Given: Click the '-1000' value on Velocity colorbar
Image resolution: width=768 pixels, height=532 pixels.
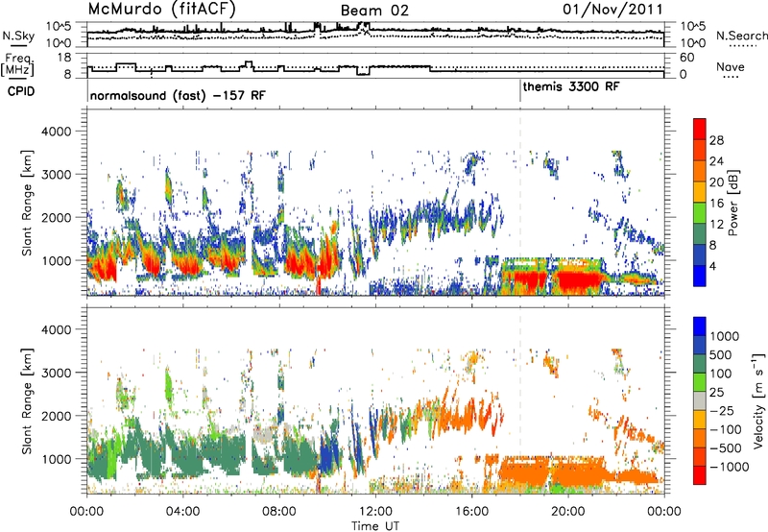Looking at the screenshot, I should click(x=729, y=467).
